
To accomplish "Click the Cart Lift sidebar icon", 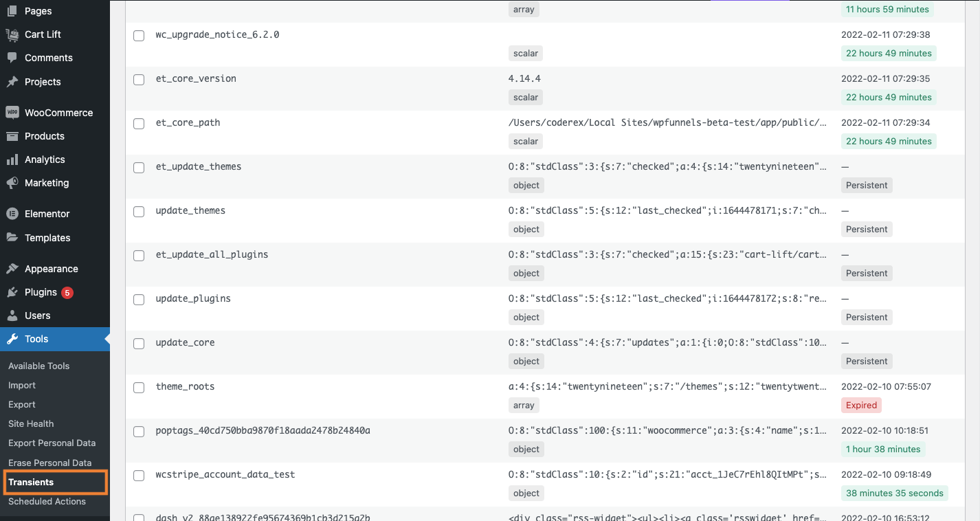I will pyautogui.click(x=12, y=34).
